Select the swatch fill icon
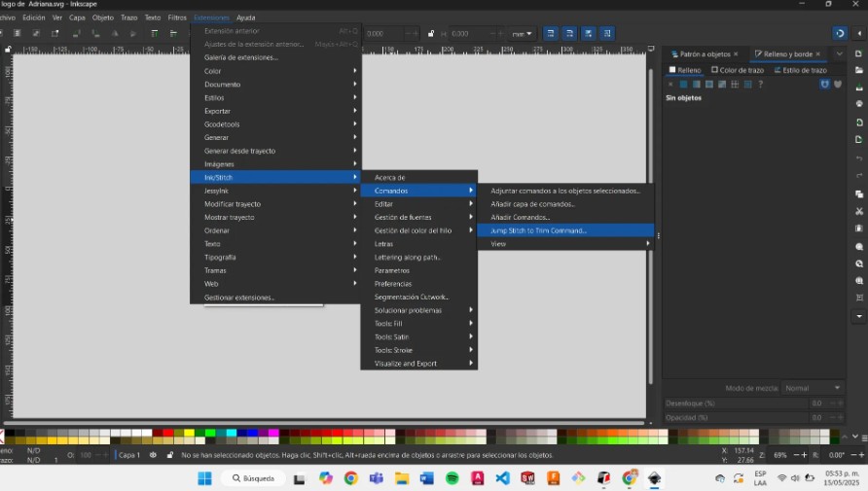 (748, 84)
